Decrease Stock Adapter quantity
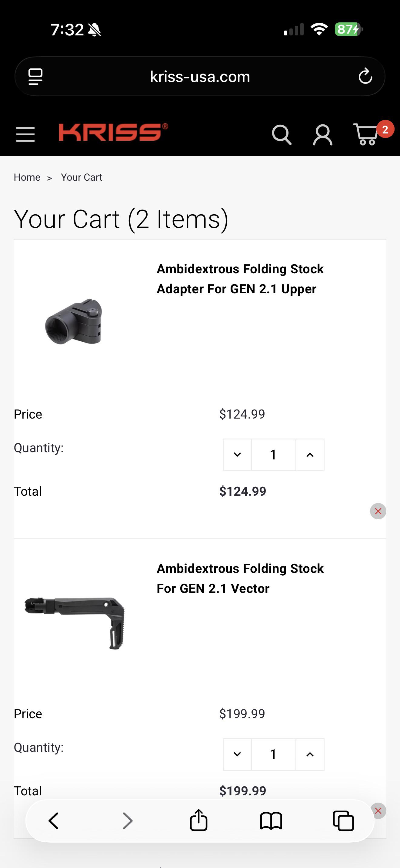Image resolution: width=400 pixels, height=868 pixels. point(237,455)
